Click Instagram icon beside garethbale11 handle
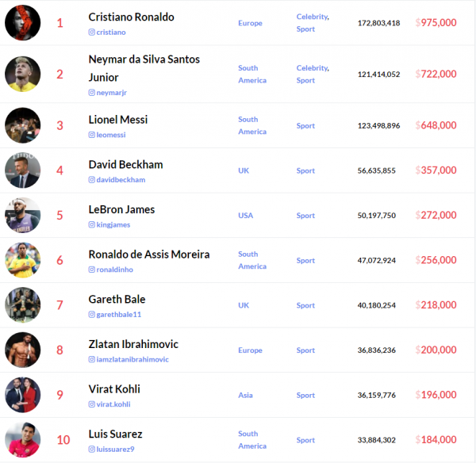476x463 pixels. pos(92,315)
